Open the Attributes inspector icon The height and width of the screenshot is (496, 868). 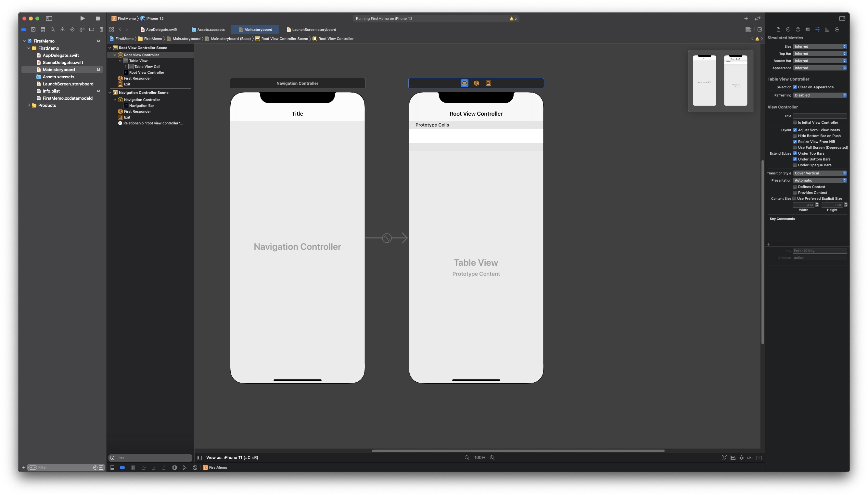pyautogui.click(x=817, y=30)
